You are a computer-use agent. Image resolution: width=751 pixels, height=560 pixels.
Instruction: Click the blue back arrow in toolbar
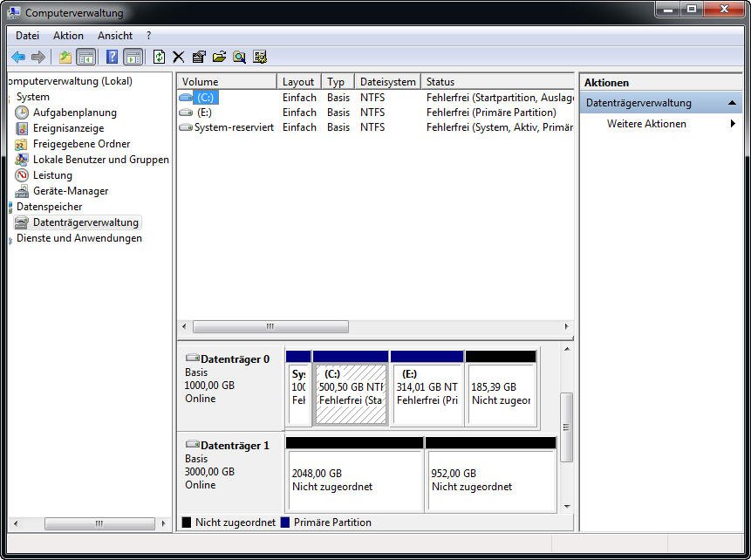point(17,58)
